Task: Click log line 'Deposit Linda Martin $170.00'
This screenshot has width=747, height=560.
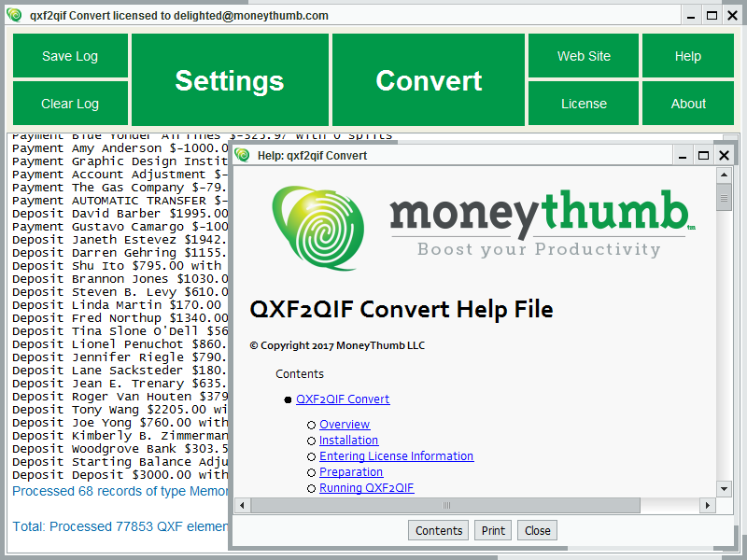Action: 118,305
